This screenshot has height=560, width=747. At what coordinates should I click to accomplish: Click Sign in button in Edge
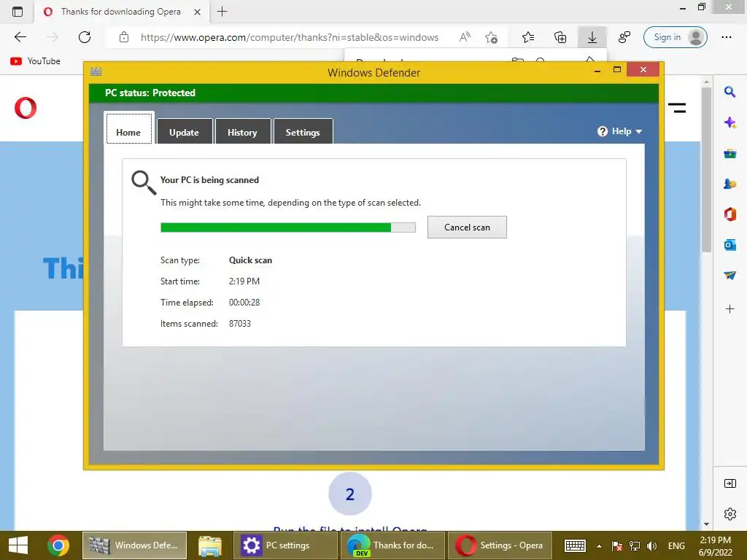coord(675,37)
